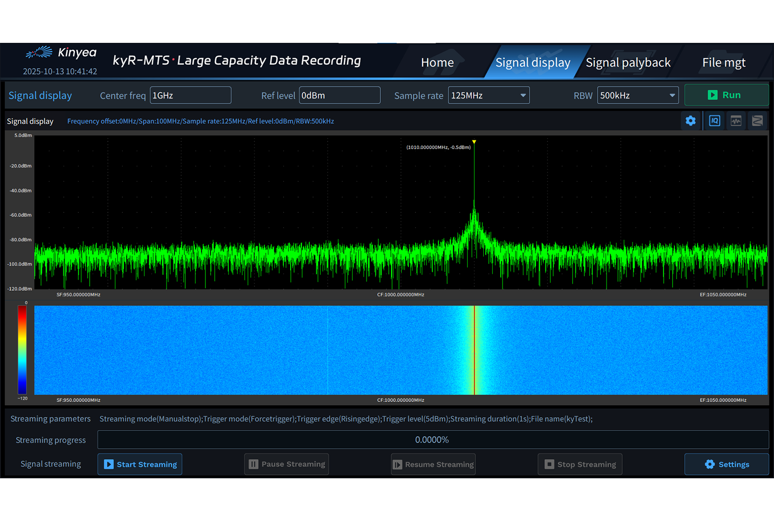Focus the Ref level input field

pyautogui.click(x=339, y=95)
